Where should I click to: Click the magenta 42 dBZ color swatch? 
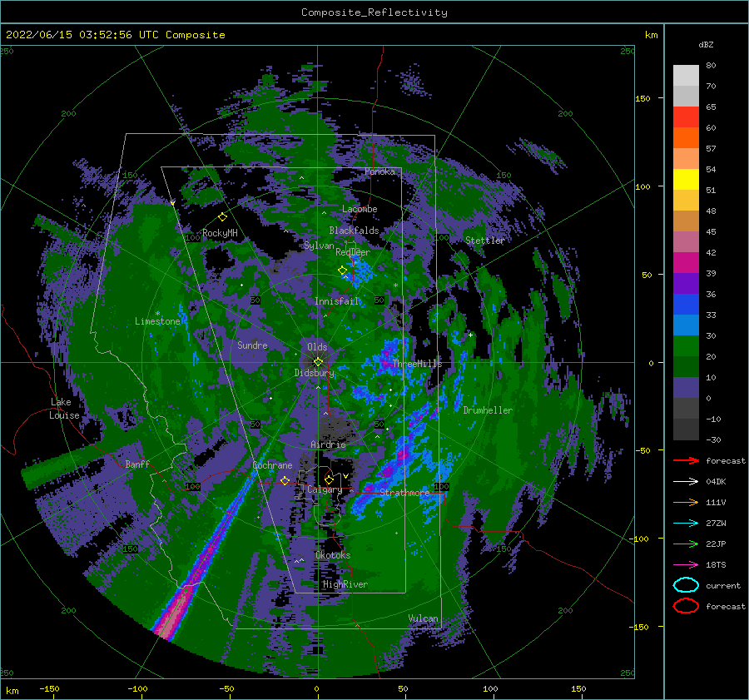(686, 262)
